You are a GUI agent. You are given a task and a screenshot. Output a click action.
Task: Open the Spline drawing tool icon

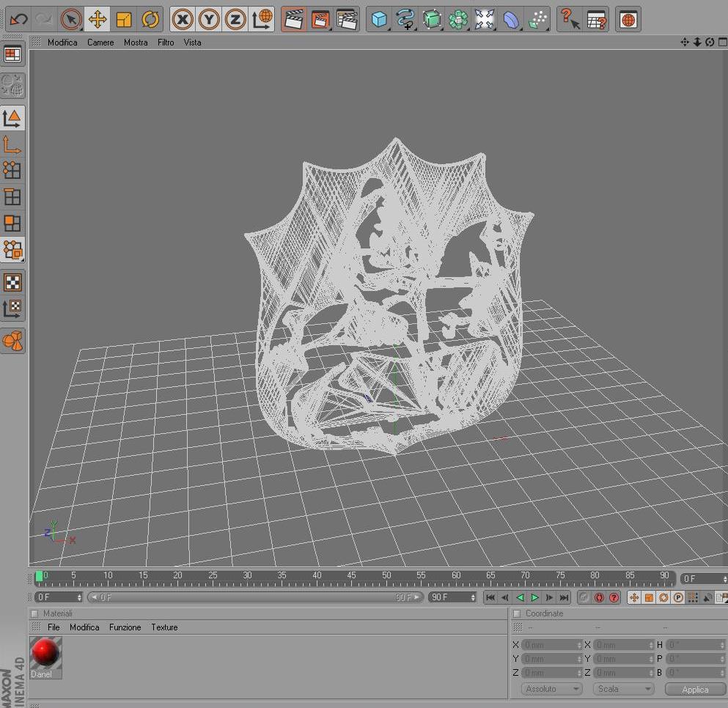405,20
